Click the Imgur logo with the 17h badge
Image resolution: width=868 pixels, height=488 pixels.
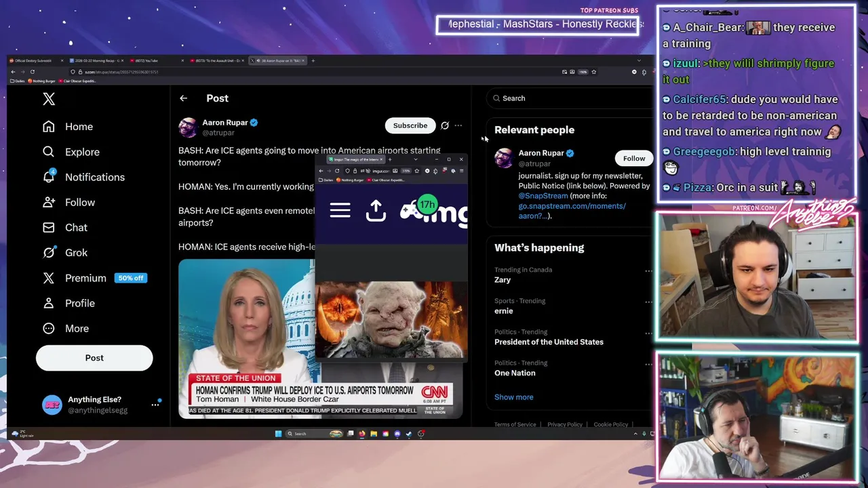tap(434, 212)
